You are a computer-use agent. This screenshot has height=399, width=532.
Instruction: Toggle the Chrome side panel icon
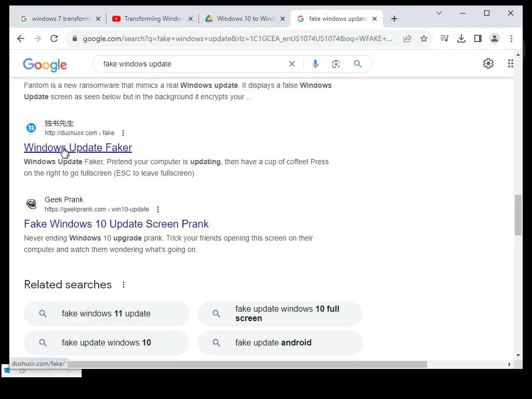tap(478, 38)
